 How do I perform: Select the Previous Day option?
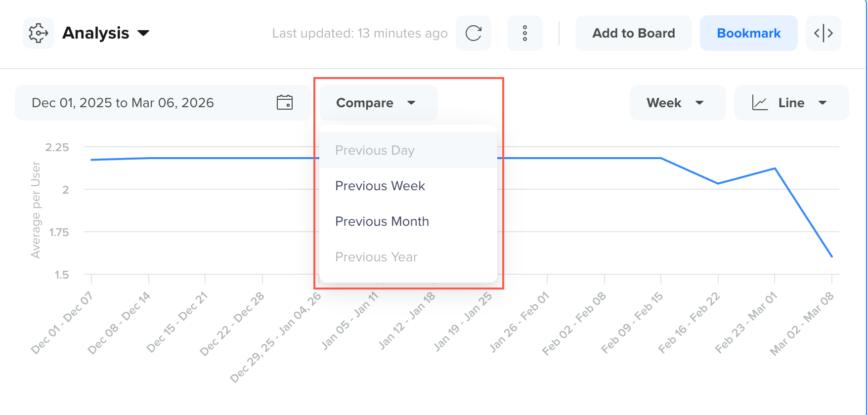[x=375, y=150]
